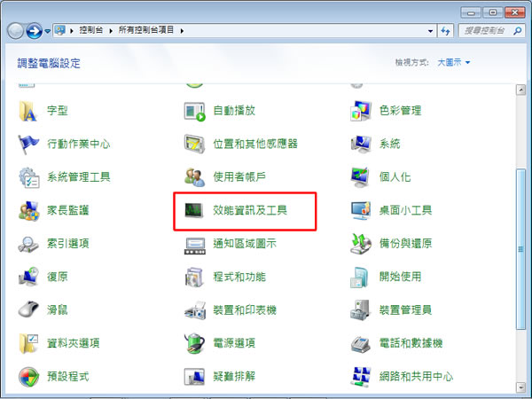Click the Back navigation button
532x399 pixels.
(x=15, y=31)
